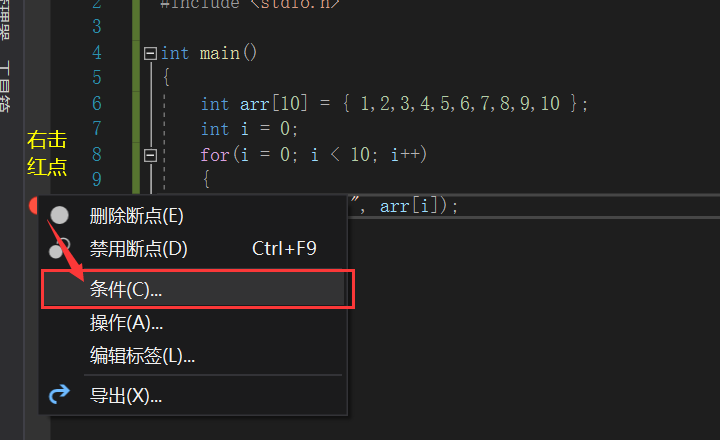Screen dimensions: 720x440
Task: Click the 'int arr[10]' declaration line
Action: (x=394, y=104)
